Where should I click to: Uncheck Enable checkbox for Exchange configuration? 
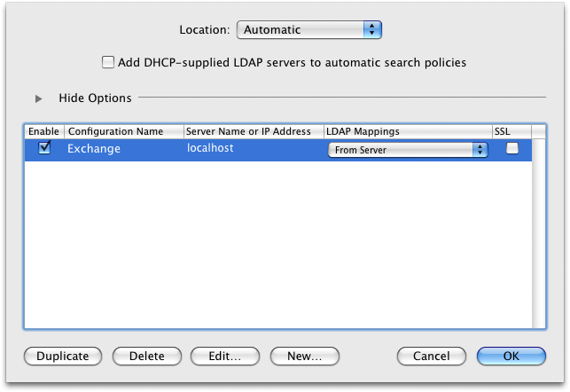point(43,149)
